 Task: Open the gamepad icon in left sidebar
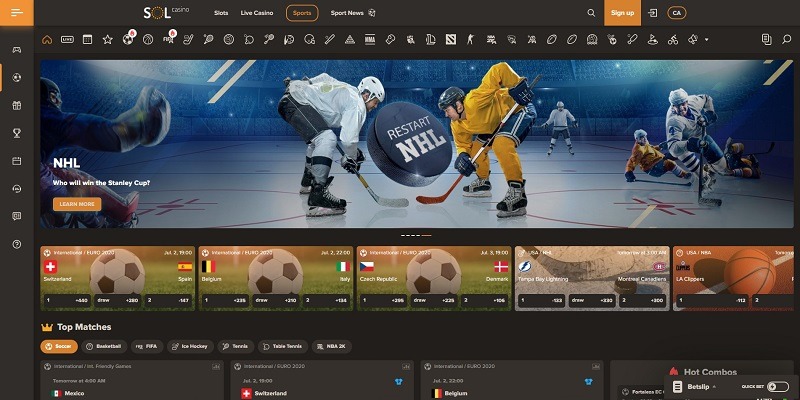(x=17, y=49)
